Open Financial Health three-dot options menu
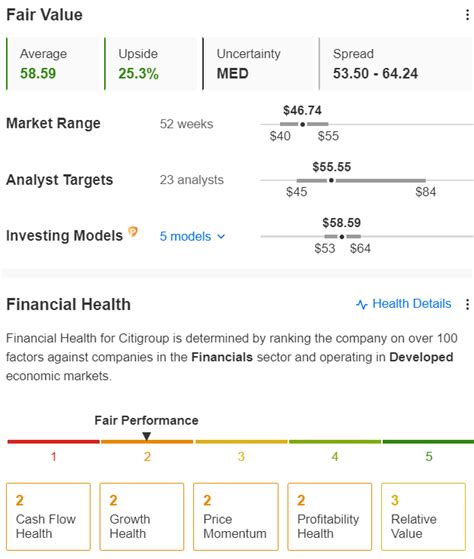 [x=467, y=304]
